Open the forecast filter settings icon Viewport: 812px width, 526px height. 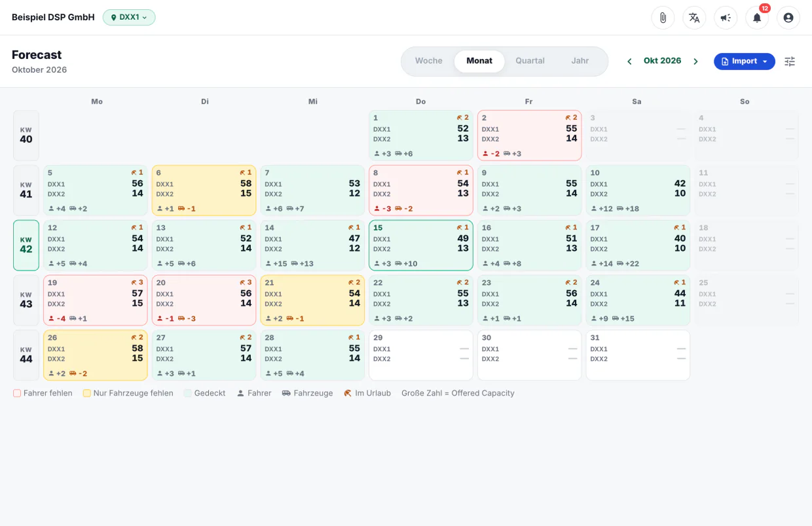(x=790, y=61)
